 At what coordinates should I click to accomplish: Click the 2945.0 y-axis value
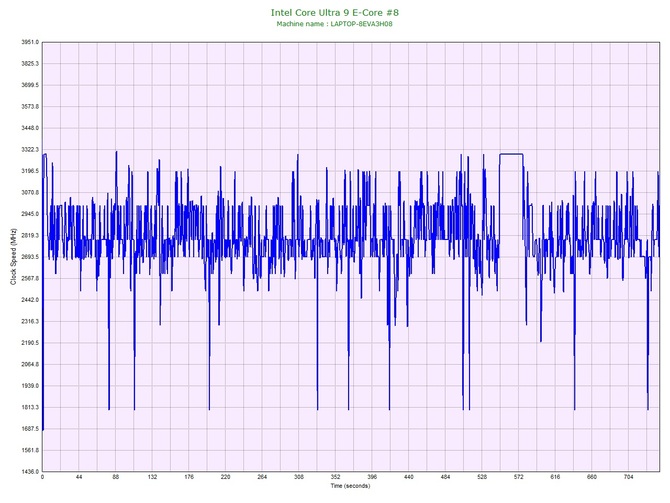click(x=30, y=214)
